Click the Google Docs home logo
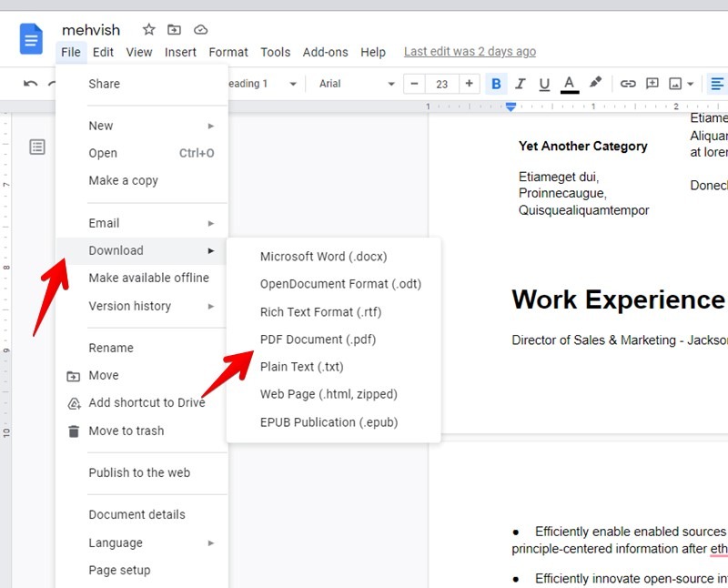Image resolution: width=728 pixels, height=588 pixels. [x=30, y=39]
